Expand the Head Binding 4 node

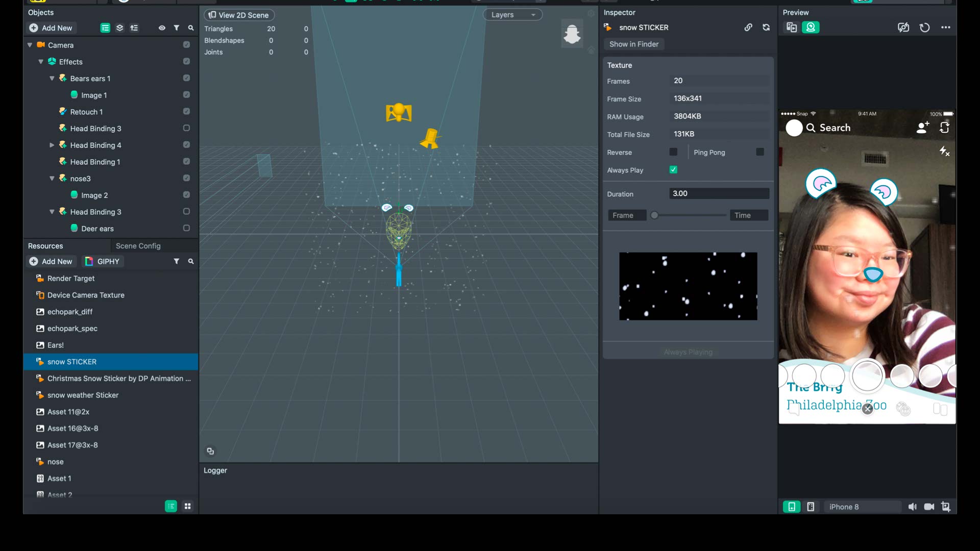[52, 145]
